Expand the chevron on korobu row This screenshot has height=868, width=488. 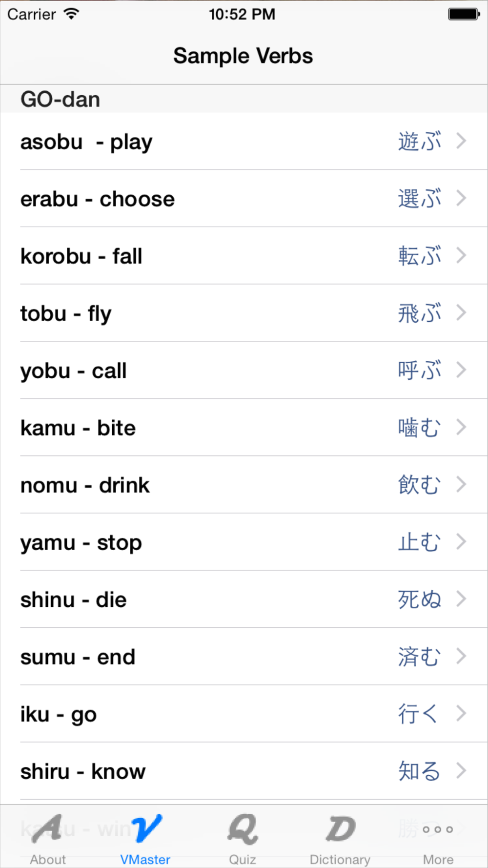pyautogui.click(x=461, y=255)
